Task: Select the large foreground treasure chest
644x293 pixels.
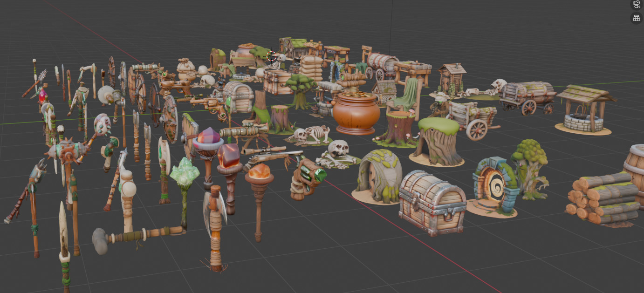Action: (x=432, y=202)
